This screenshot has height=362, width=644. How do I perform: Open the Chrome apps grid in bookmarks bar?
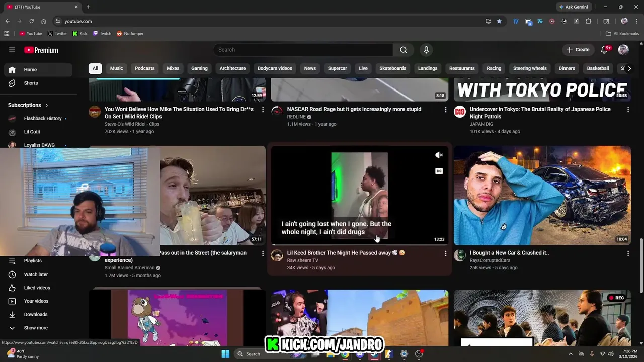pyautogui.click(x=7, y=34)
